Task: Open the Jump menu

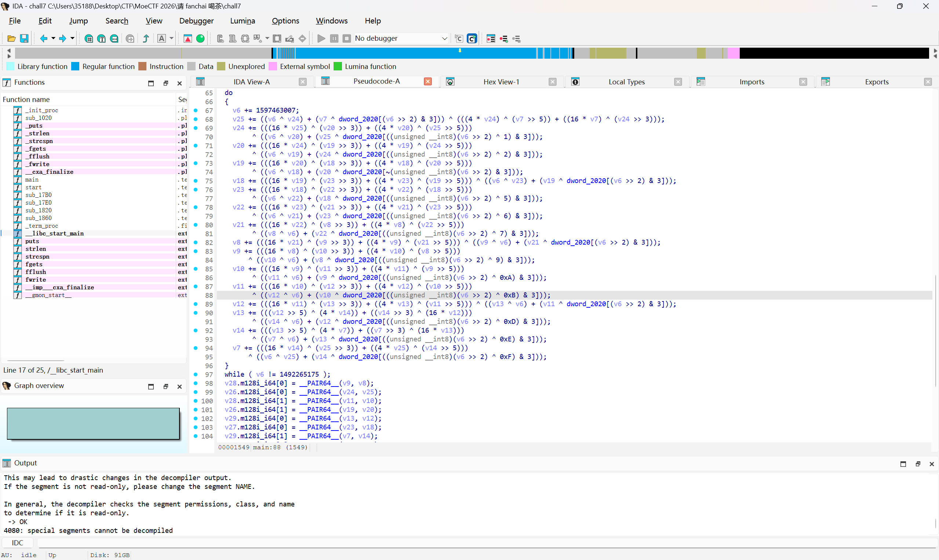Action: (x=79, y=21)
